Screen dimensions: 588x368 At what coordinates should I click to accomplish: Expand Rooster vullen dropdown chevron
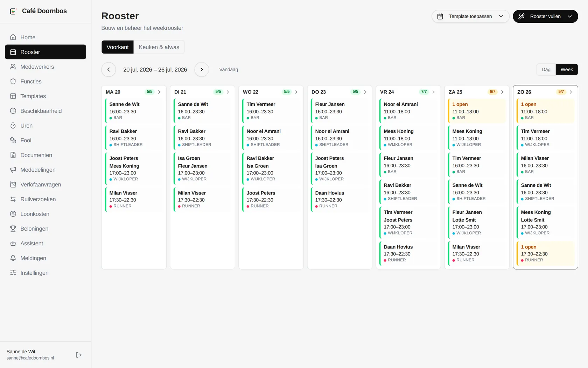[569, 16]
